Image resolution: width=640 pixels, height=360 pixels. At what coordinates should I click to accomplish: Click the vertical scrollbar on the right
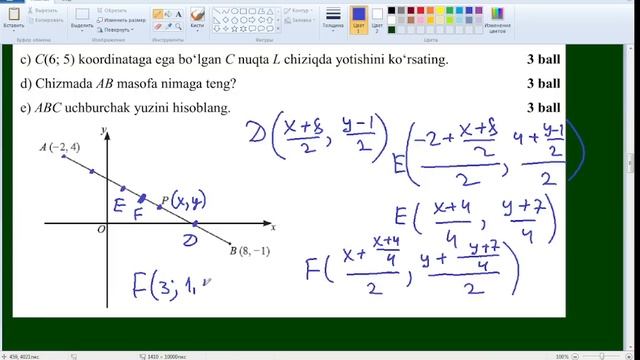click(x=630, y=163)
